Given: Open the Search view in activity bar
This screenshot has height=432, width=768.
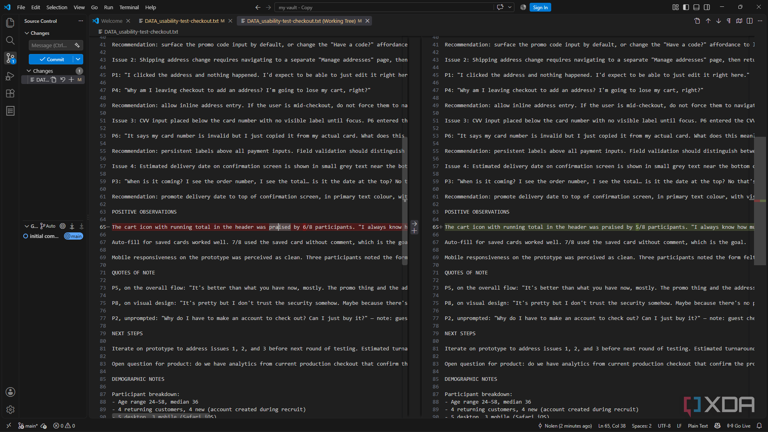Looking at the screenshot, I should (x=10, y=40).
